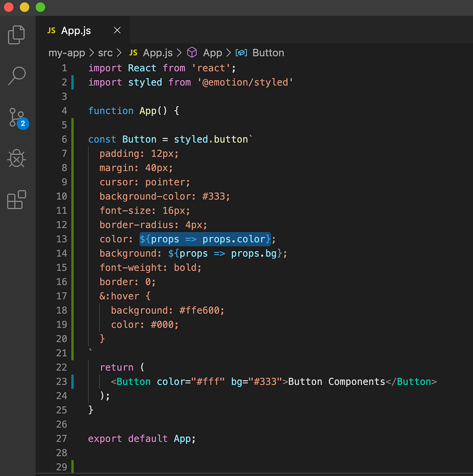
Task: Click line number 13 in the gutter
Action: [62, 239]
